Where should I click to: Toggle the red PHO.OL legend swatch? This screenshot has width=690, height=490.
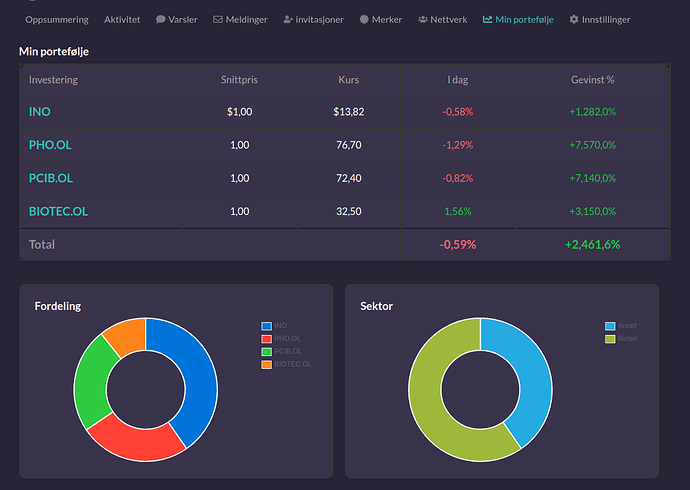266,339
